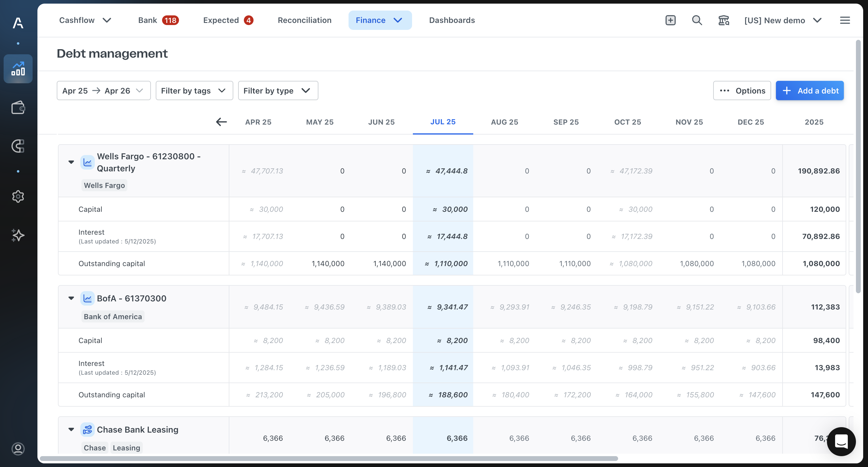The width and height of the screenshot is (868, 467).
Task: Open the user profile icon
Action: coord(18,449)
